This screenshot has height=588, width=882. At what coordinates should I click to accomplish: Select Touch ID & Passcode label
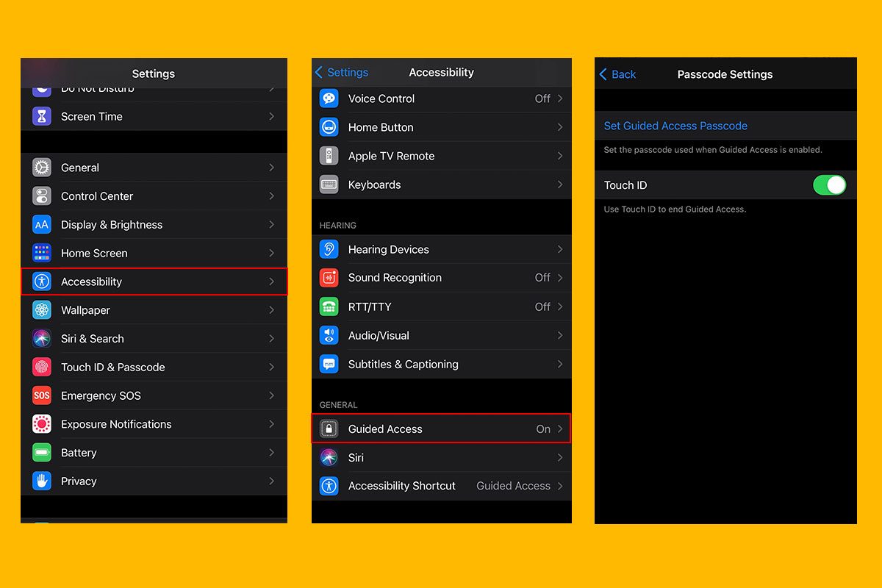pyautogui.click(x=113, y=367)
